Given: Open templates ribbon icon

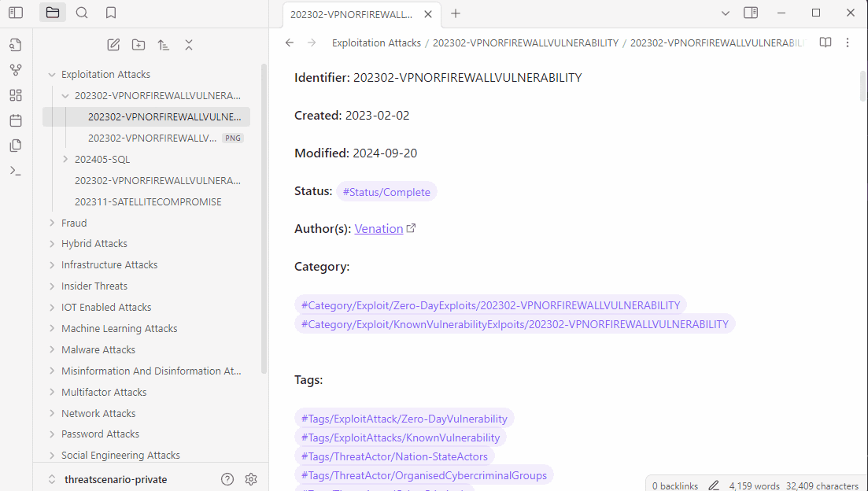Looking at the screenshot, I should coord(16,146).
